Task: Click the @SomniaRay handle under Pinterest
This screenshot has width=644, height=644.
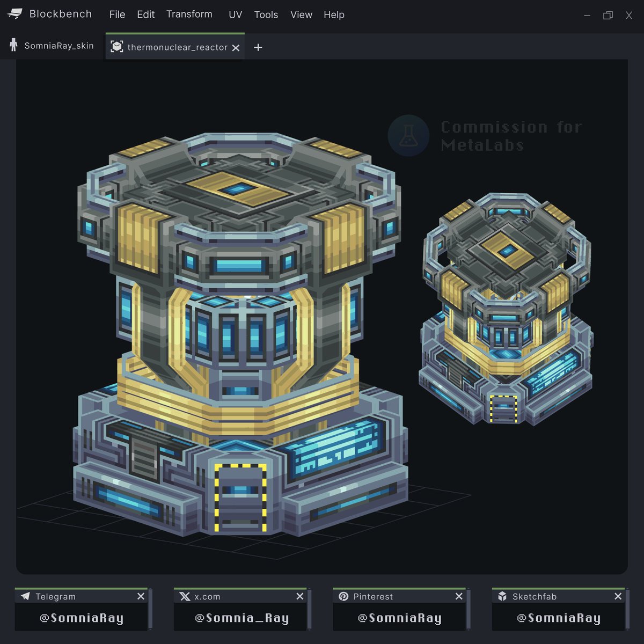Action: click(x=400, y=618)
